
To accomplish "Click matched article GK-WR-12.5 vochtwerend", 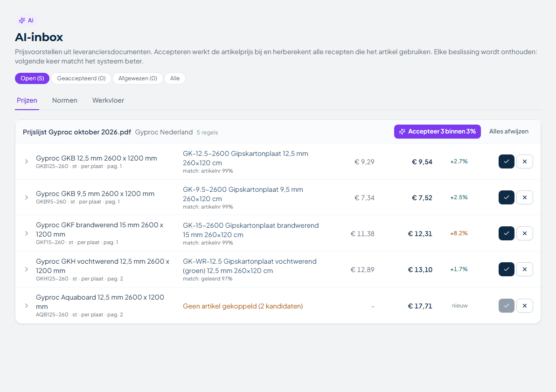I will (250, 266).
